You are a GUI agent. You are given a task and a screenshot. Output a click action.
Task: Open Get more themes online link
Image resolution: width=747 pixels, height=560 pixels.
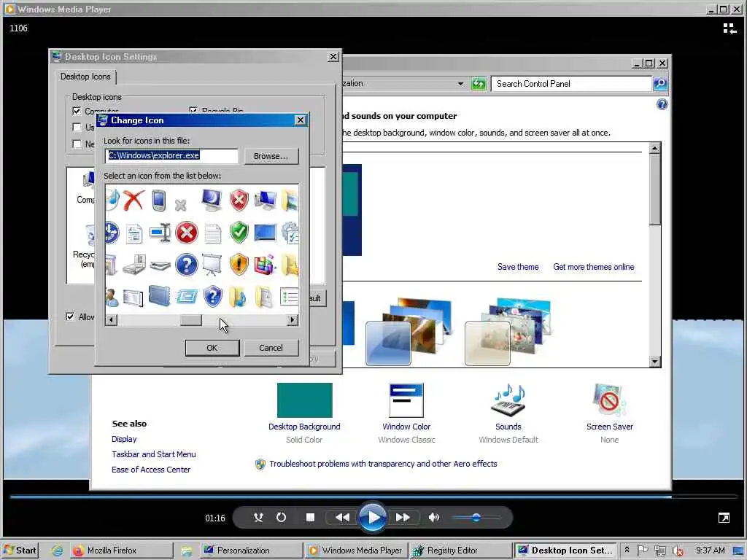point(594,267)
